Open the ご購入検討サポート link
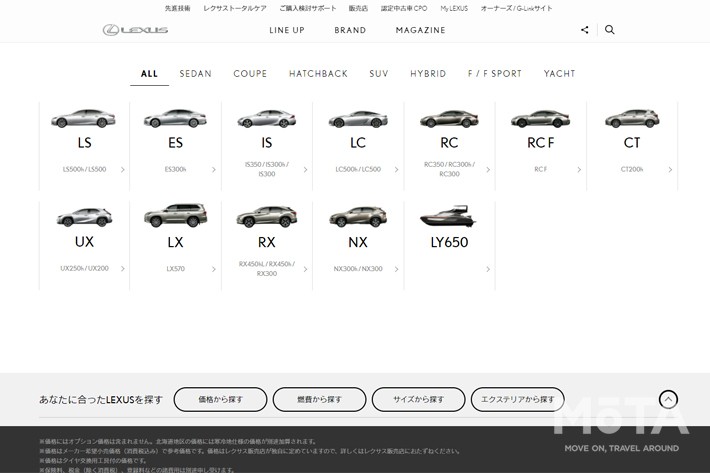The width and height of the screenshot is (710, 473). click(x=308, y=8)
